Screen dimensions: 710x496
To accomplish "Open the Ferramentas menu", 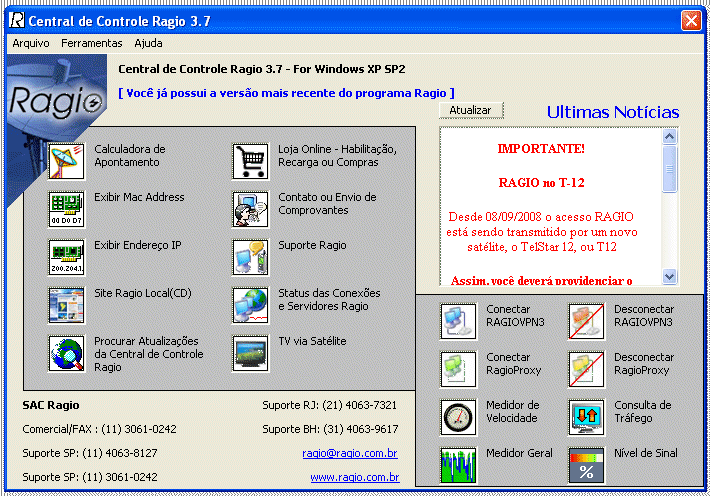I will click(91, 43).
